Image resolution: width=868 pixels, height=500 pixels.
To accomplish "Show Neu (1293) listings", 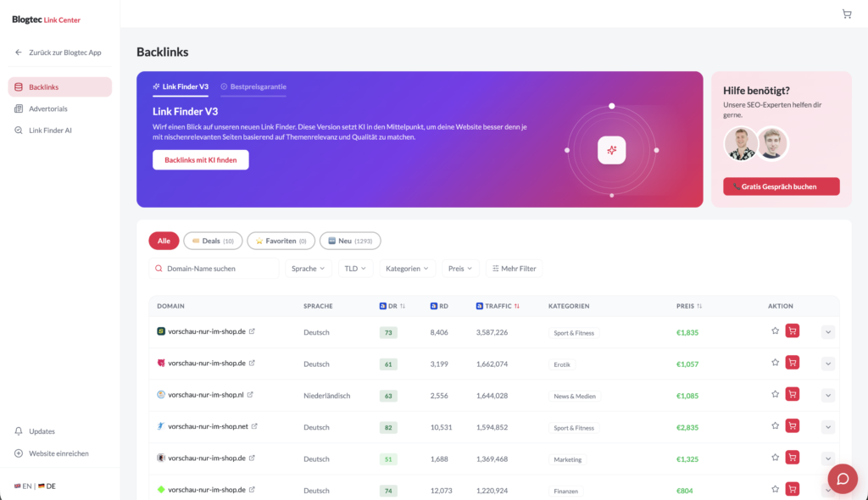I will (x=350, y=241).
